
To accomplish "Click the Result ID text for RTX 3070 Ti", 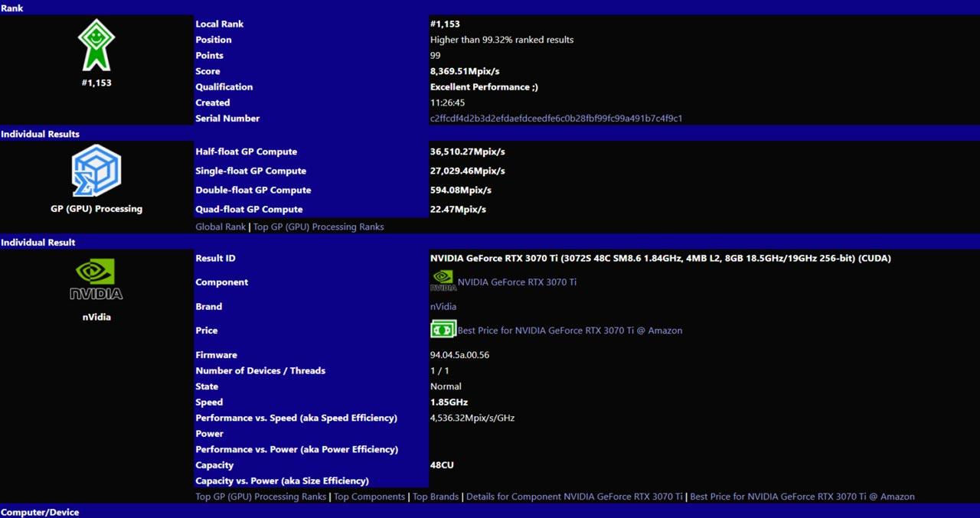I will click(x=661, y=259).
